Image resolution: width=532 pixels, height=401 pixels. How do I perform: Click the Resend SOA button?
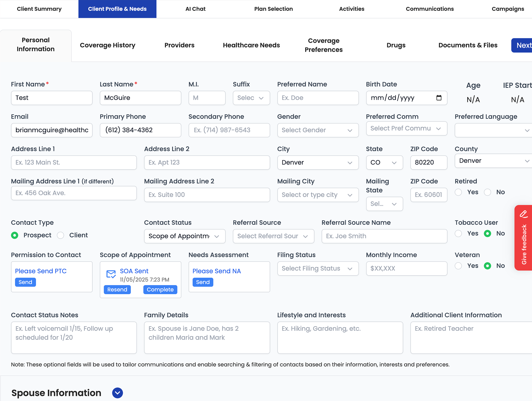tap(117, 289)
